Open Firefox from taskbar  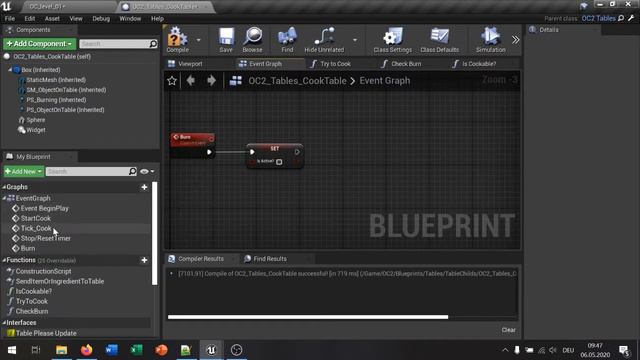87,350
